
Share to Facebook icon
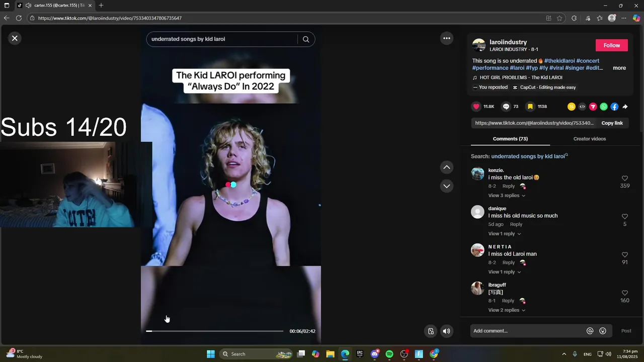click(614, 107)
